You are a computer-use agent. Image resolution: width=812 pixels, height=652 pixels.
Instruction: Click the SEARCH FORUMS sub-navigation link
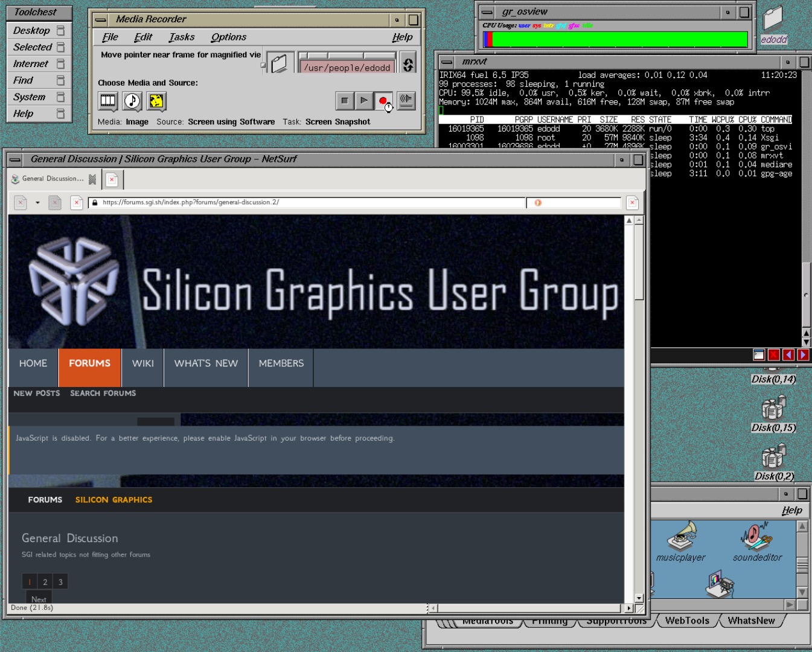click(103, 393)
